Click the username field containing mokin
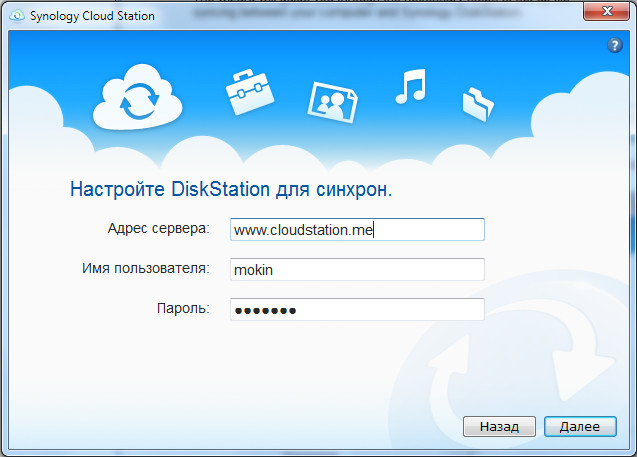The height and width of the screenshot is (457, 637). click(356, 270)
